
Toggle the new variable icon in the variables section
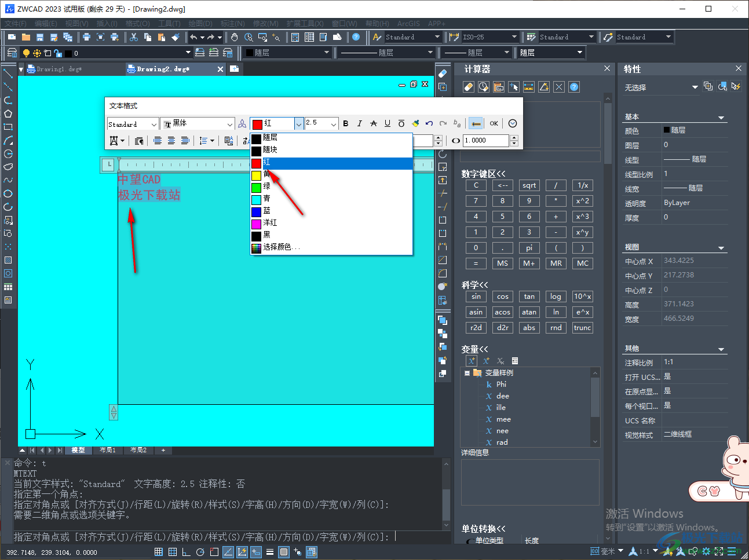click(x=472, y=361)
